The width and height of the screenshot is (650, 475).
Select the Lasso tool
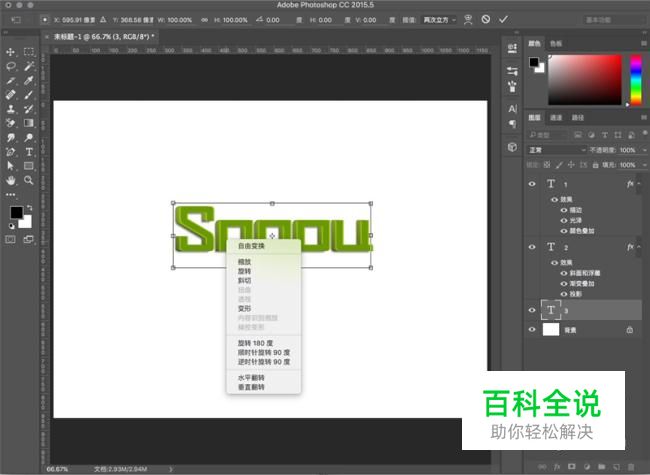[x=10, y=66]
